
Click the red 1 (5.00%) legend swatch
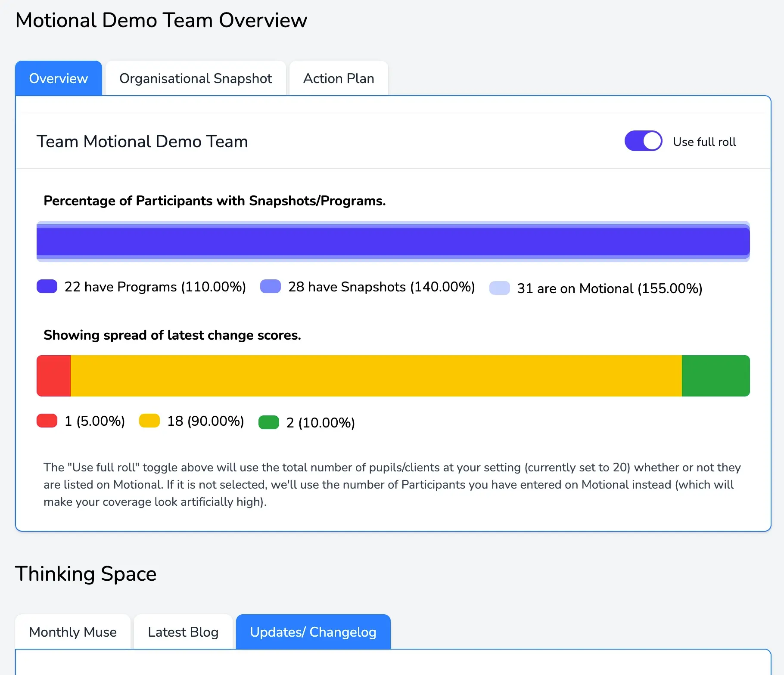click(47, 421)
